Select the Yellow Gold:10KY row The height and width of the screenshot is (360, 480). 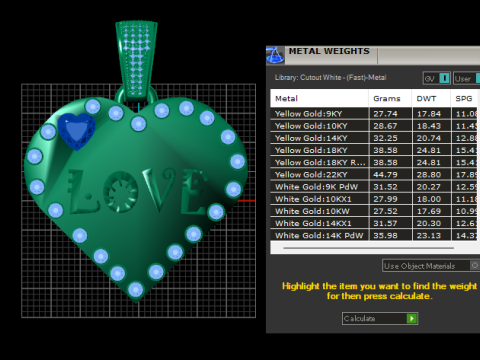click(x=374, y=126)
